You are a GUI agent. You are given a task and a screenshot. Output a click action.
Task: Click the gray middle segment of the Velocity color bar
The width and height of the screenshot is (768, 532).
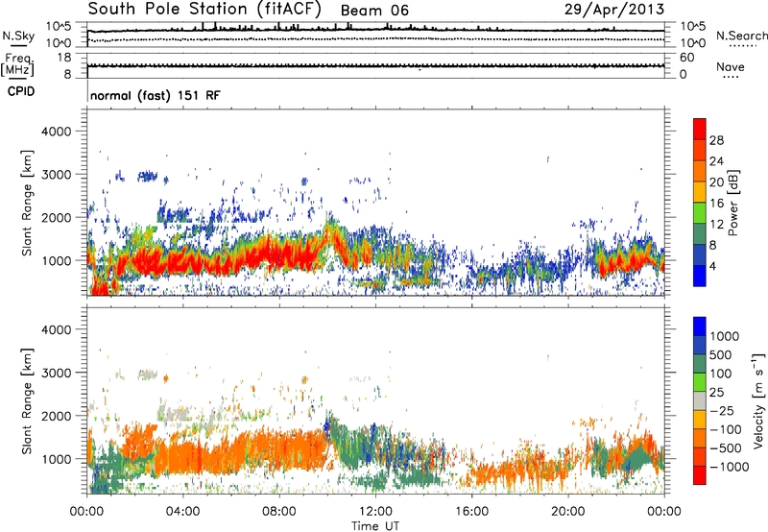click(x=700, y=401)
